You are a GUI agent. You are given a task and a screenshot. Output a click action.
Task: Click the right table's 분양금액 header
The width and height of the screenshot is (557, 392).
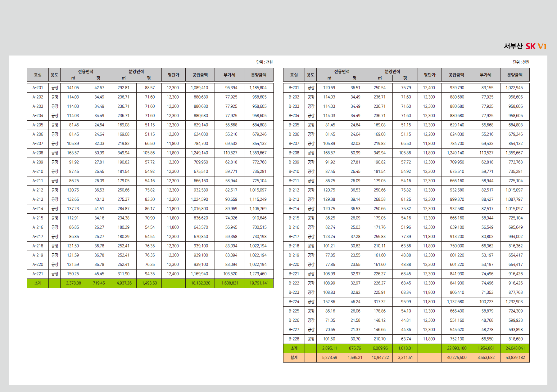(x=515, y=75)
